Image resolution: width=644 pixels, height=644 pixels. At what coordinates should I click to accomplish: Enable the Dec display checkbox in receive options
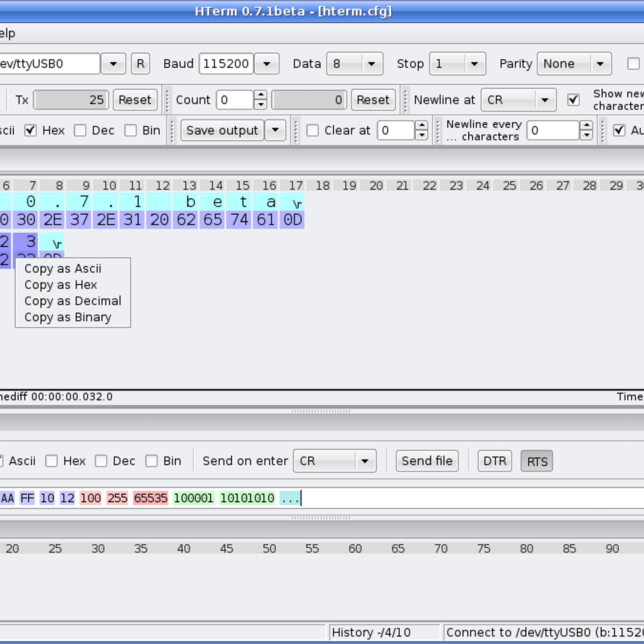(x=80, y=130)
